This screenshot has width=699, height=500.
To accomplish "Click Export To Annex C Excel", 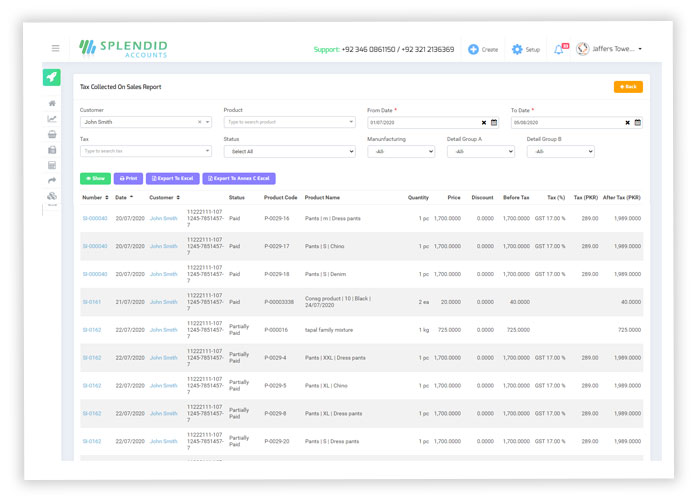I will 239,179.
